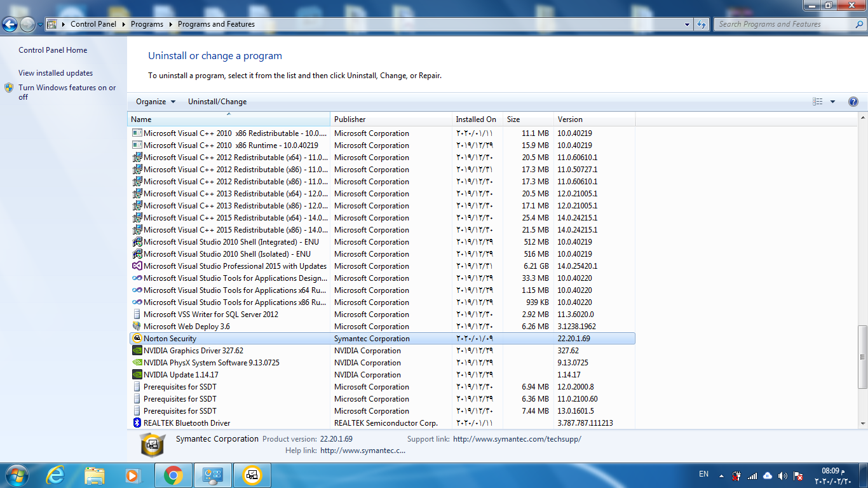
Task: Click version 22.20.1.69 in Norton row
Action: [x=574, y=339]
